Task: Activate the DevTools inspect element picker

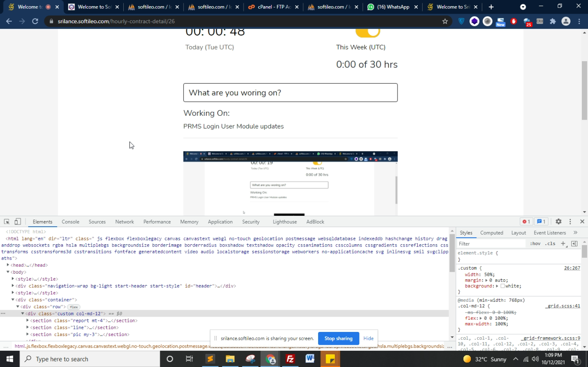Action: [x=7, y=222]
